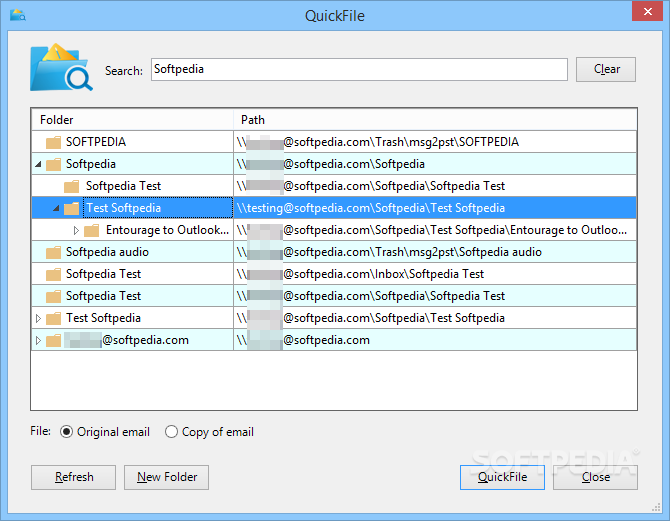Image resolution: width=670 pixels, height=521 pixels.
Task: Click Entourage to Outlook folder icon
Action: coord(91,230)
